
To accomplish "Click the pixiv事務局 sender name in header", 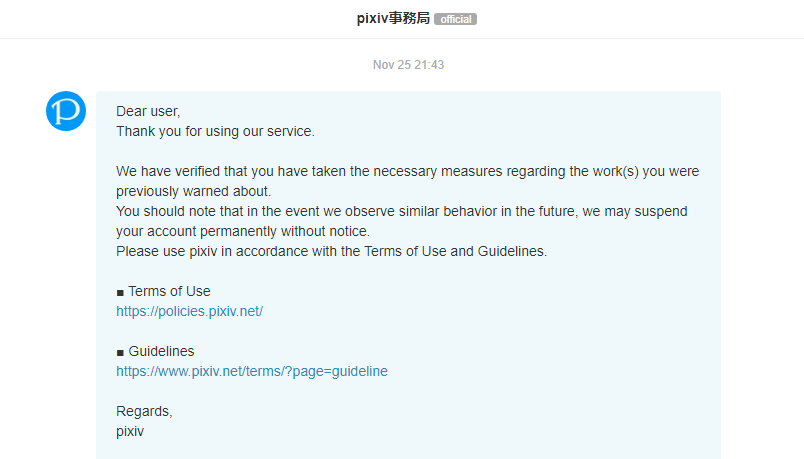I will [393, 18].
